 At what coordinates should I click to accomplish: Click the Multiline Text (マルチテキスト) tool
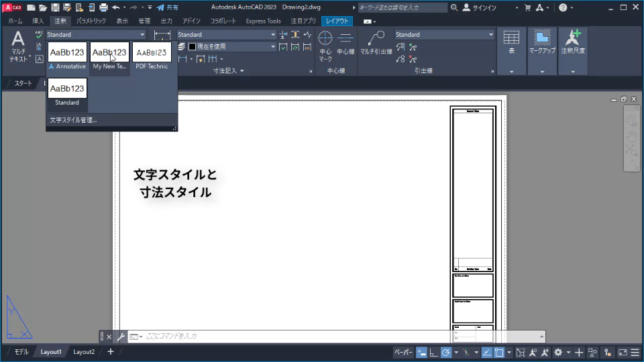tap(18, 46)
